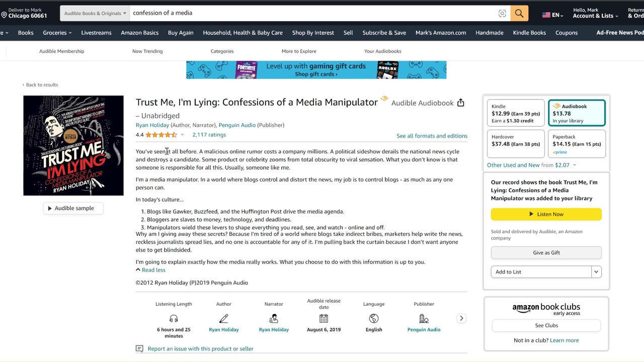
Task: Click the Audible logo next to title
Action: [384, 99]
